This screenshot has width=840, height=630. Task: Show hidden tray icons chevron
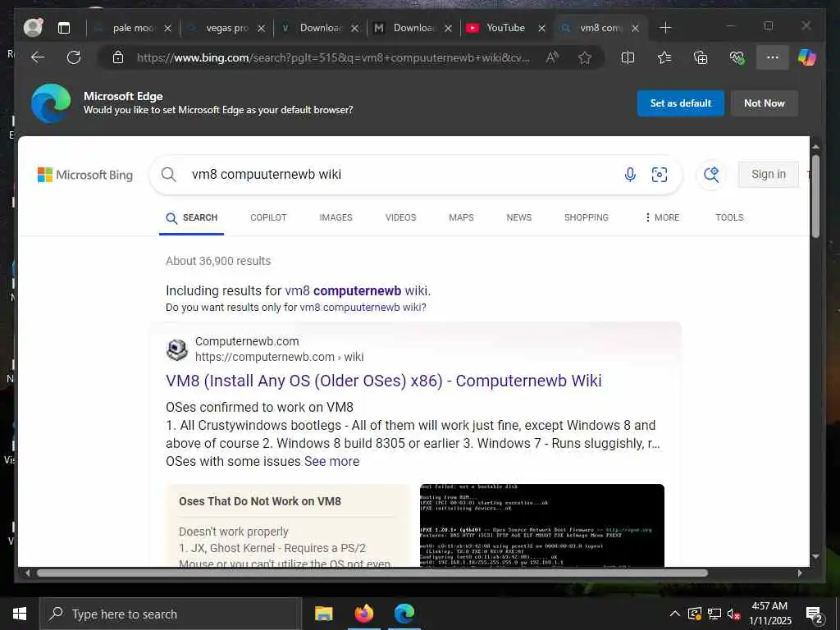(675, 614)
